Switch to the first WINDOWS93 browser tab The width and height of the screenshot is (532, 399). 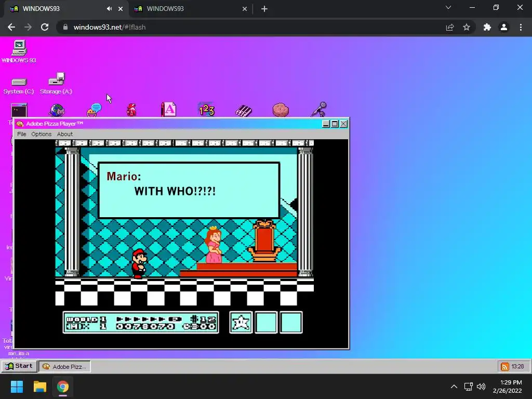[x=66, y=9]
